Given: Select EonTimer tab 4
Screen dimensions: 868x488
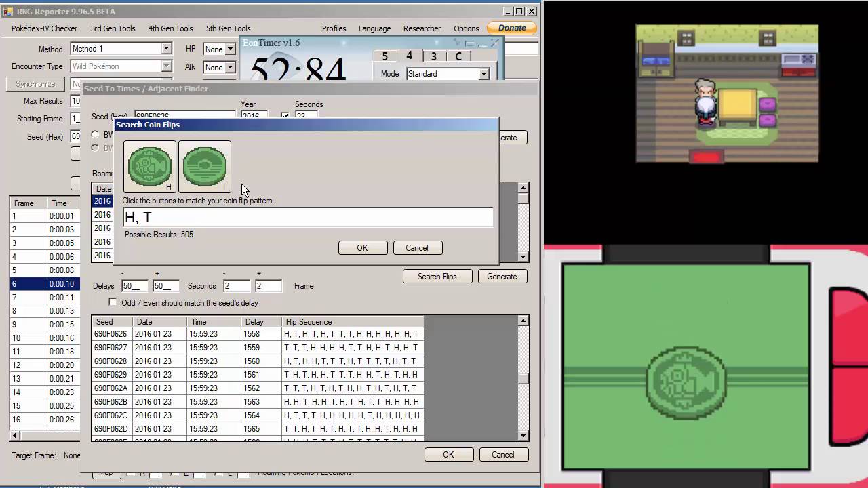Looking at the screenshot, I should point(409,56).
